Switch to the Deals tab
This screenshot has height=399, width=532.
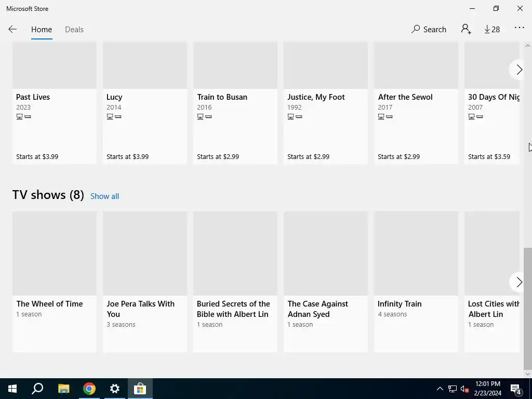coord(74,30)
